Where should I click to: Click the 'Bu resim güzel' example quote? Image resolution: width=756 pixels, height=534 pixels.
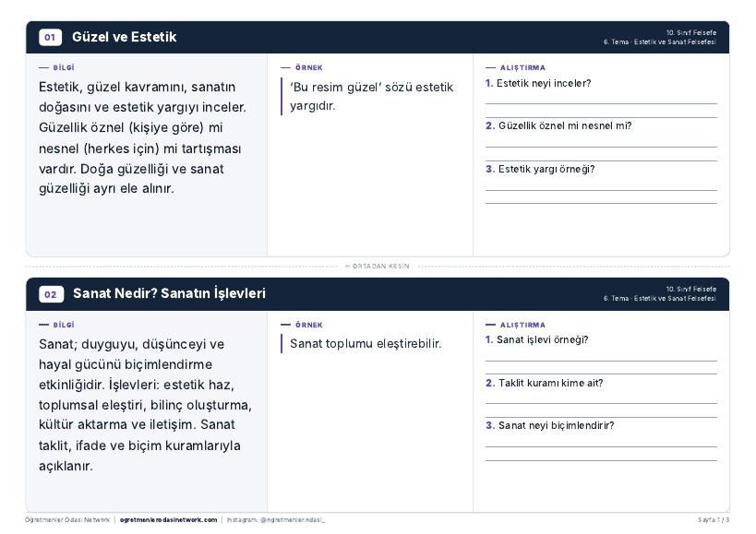coord(371,96)
